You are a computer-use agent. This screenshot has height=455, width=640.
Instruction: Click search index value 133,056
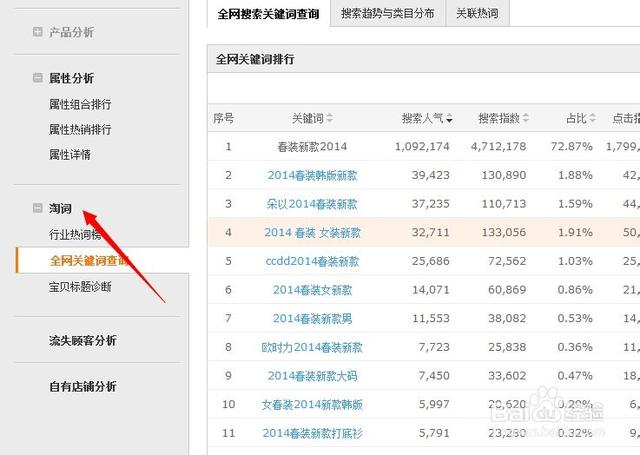(504, 233)
